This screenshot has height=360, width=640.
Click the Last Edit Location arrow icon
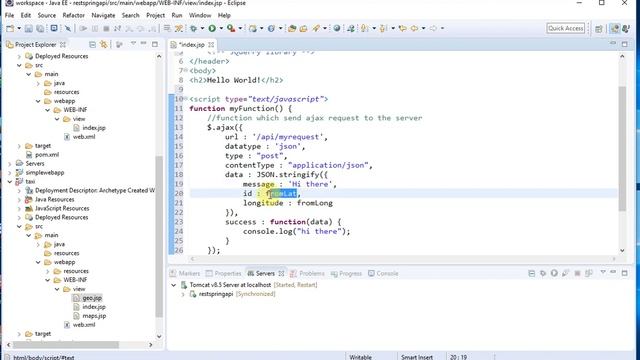tap(402, 29)
